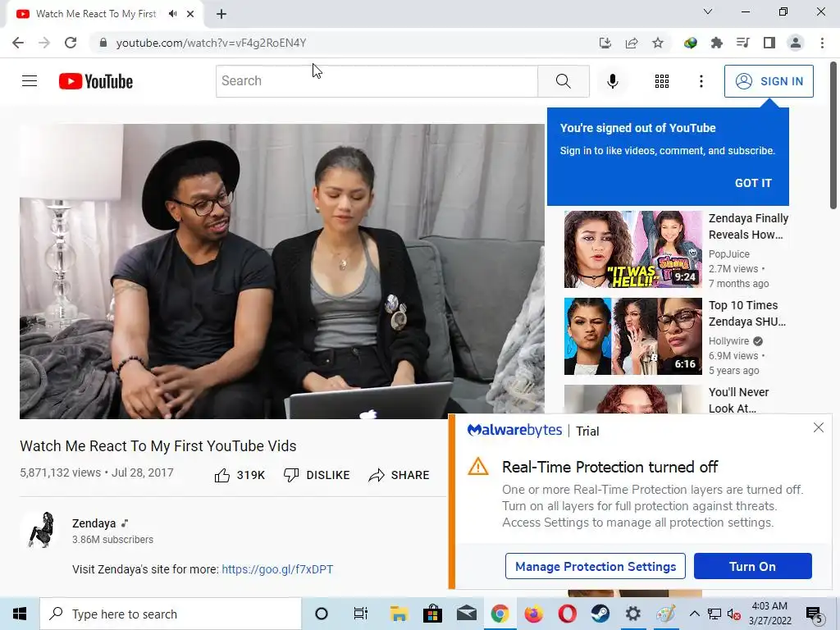The width and height of the screenshot is (840, 630).
Task: Open Microsoft Store from taskbar
Action: (x=432, y=614)
